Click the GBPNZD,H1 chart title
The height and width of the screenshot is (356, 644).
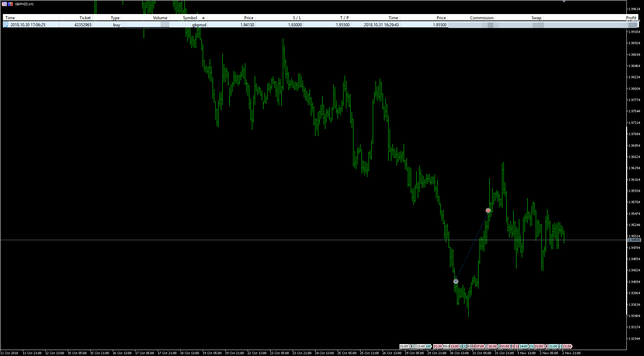(24, 4)
